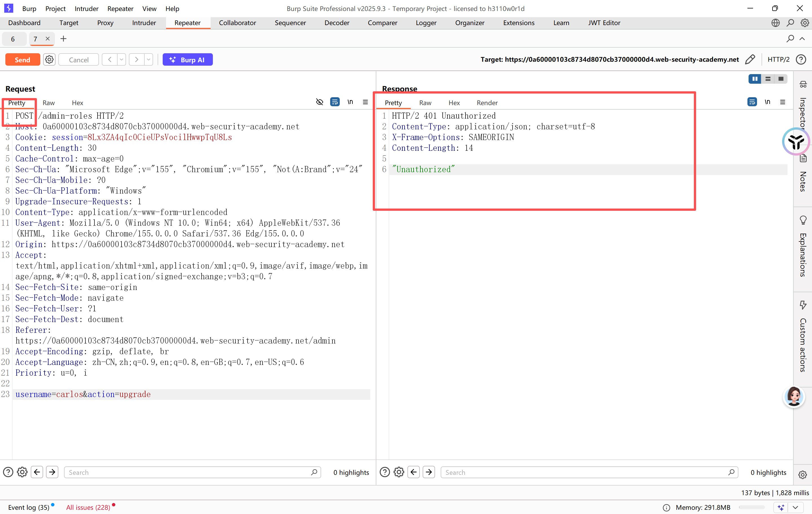Select the top-bottom stacked layout icon

coord(767,79)
